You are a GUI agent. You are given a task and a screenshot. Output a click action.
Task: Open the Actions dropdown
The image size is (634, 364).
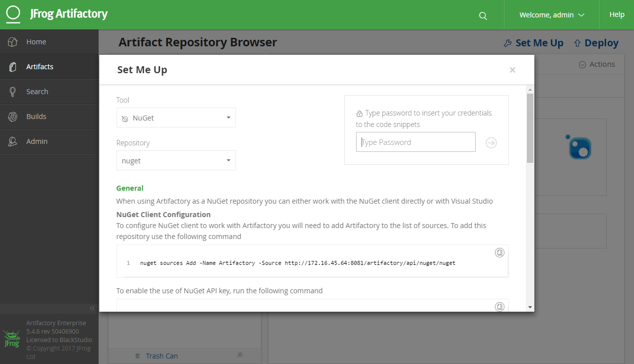(597, 64)
